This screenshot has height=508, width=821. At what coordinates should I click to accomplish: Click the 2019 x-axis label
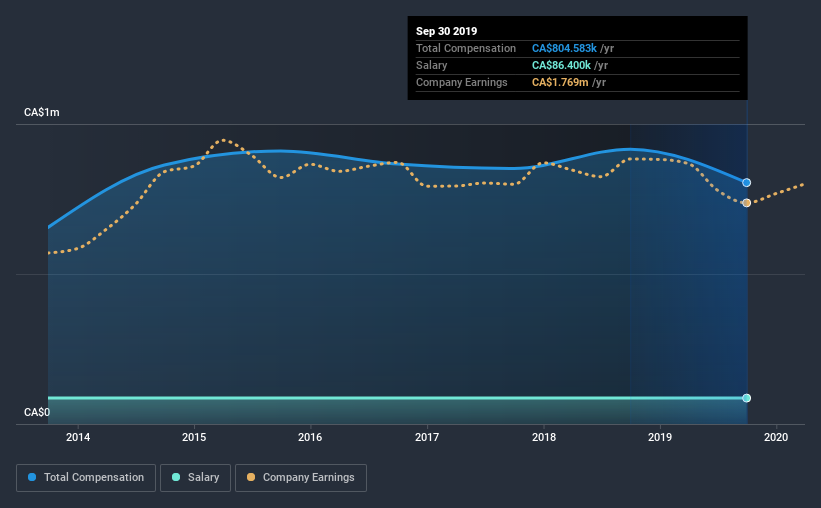pos(660,437)
